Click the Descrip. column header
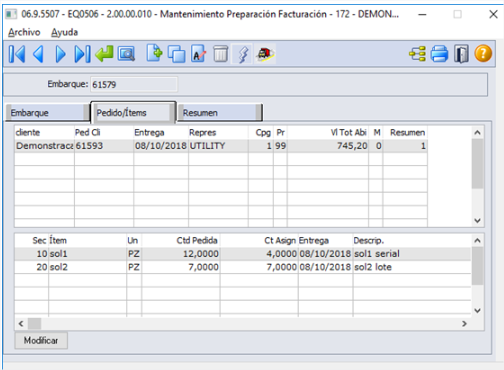 tap(412, 241)
